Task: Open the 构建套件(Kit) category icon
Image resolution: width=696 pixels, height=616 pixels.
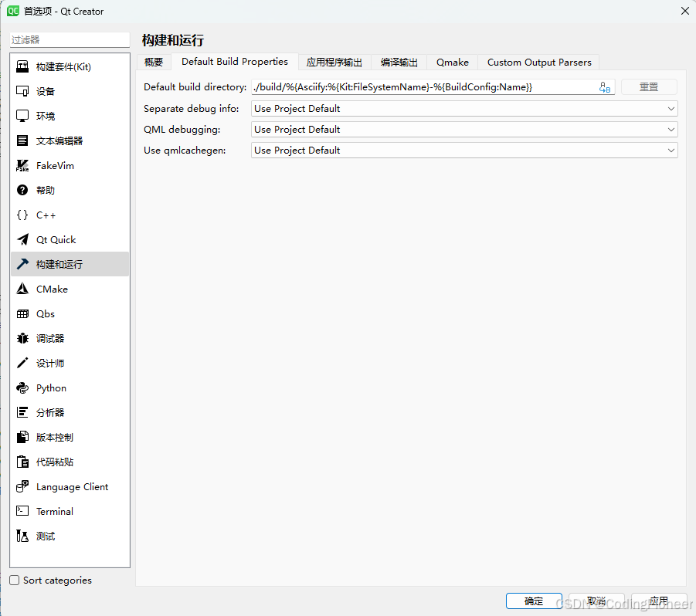Action: [x=22, y=66]
